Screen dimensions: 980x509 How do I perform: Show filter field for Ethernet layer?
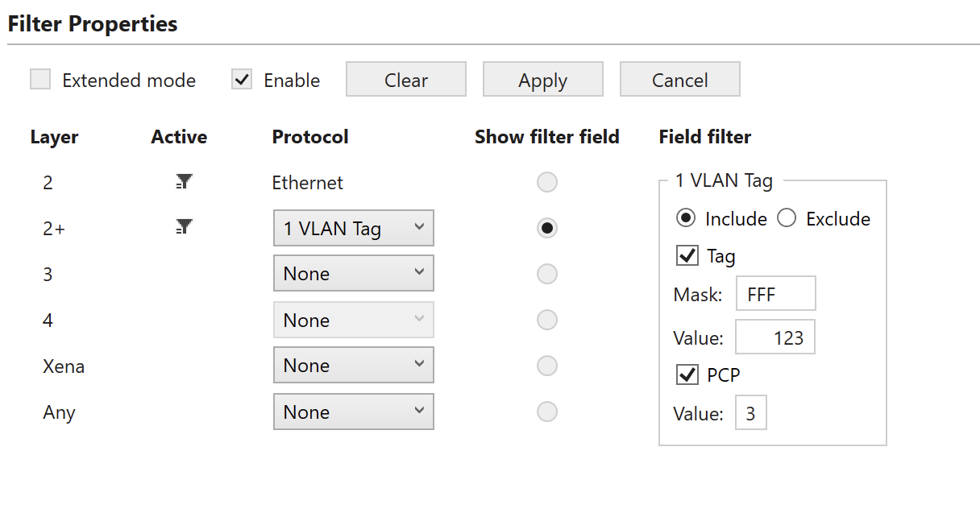pyautogui.click(x=547, y=182)
